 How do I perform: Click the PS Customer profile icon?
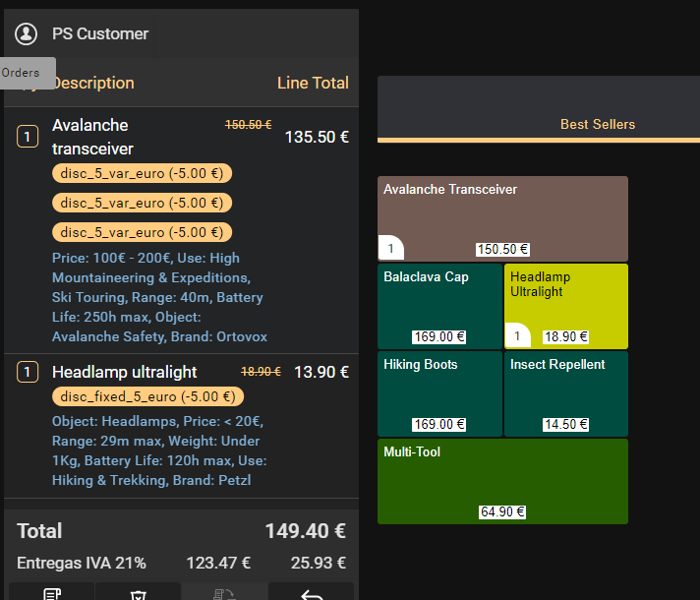27,33
